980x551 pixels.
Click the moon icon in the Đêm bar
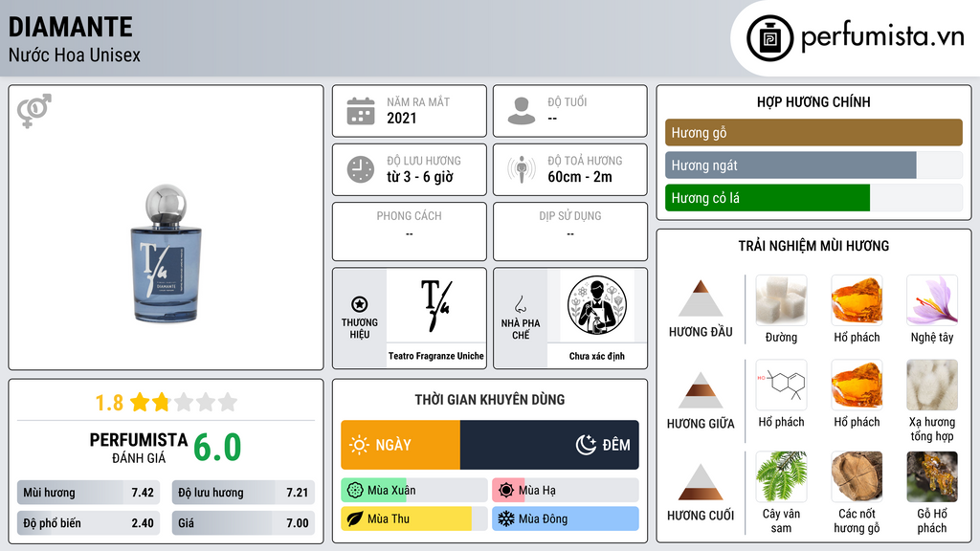(x=586, y=445)
